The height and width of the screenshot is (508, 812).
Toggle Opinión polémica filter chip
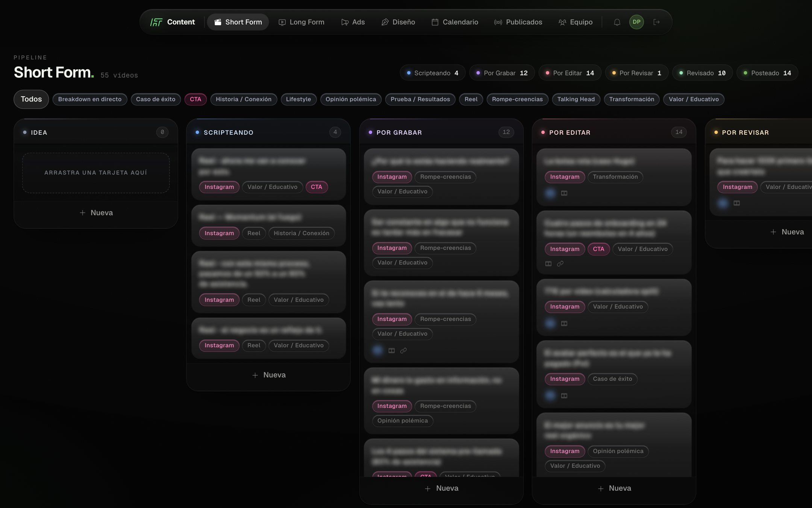(351, 99)
